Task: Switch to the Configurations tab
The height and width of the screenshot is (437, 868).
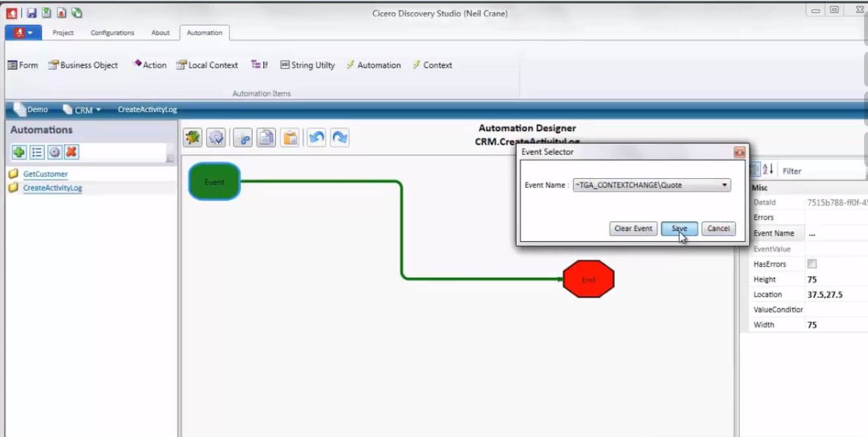Action: [x=112, y=33]
